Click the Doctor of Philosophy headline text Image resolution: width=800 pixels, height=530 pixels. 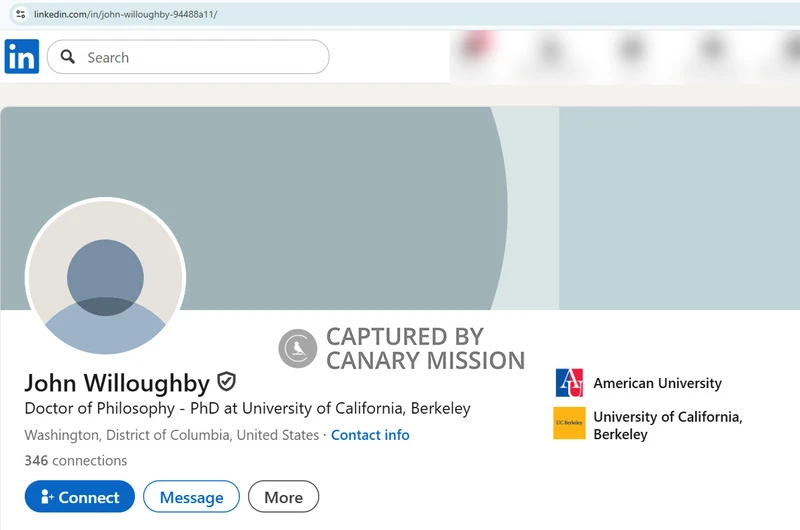247,409
